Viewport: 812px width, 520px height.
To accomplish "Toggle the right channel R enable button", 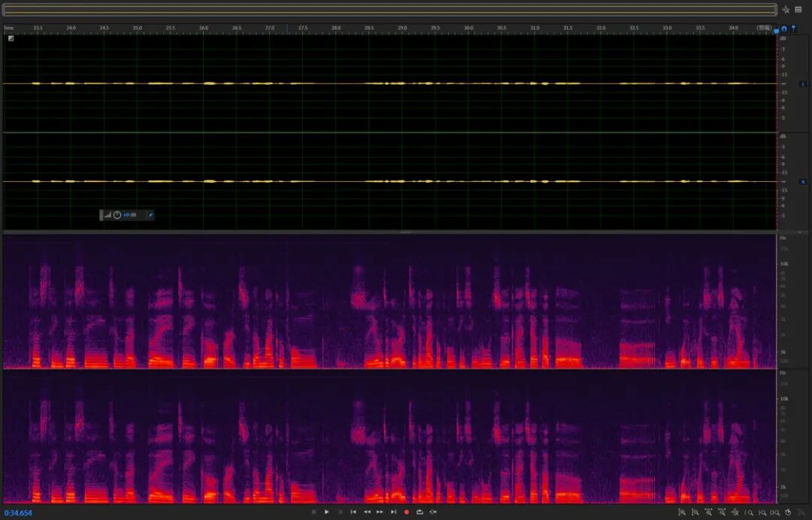I will click(803, 182).
